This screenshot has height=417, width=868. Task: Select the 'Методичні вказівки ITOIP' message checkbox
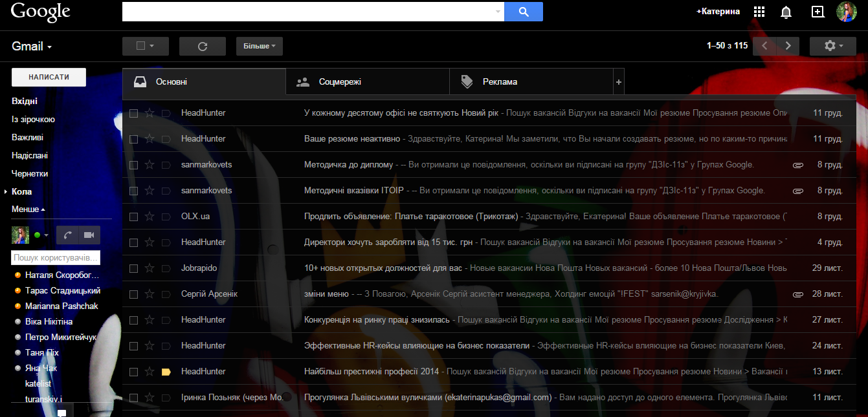133,191
